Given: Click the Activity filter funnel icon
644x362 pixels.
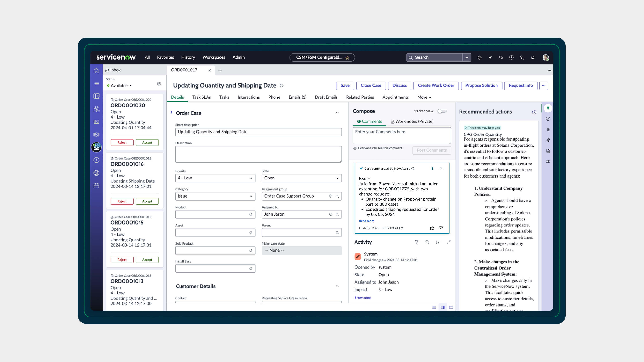Looking at the screenshot, I should pyautogui.click(x=416, y=242).
